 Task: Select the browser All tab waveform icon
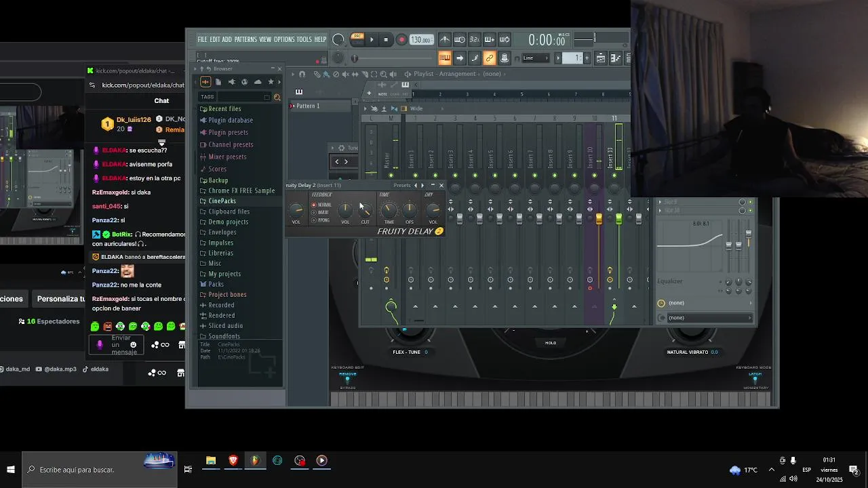click(x=205, y=82)
